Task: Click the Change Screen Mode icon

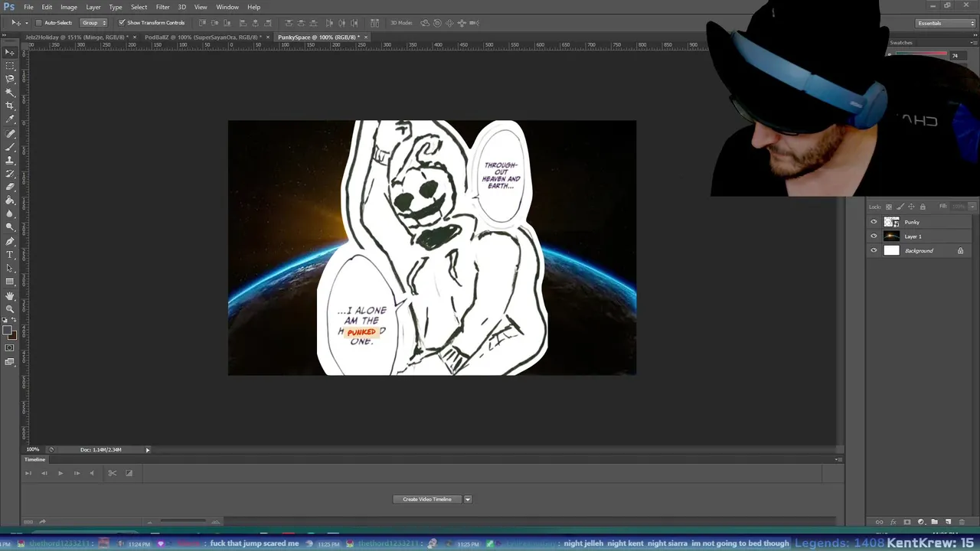Action: [x=10, y=362]
